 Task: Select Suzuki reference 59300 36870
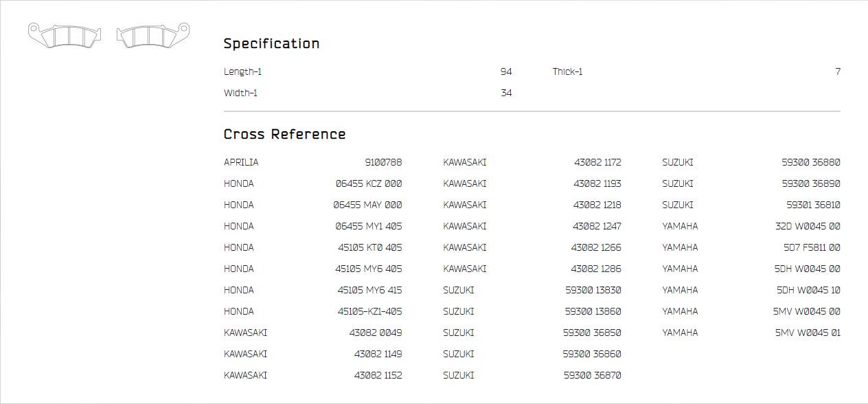[593, 375]
